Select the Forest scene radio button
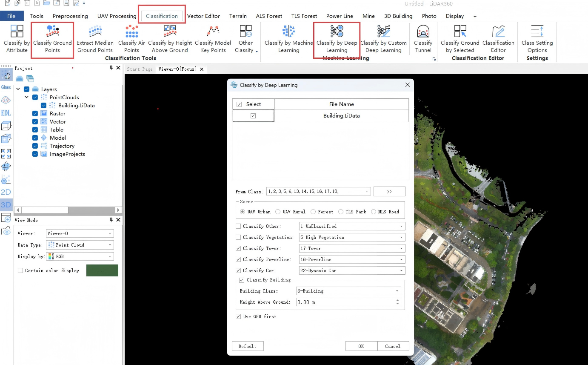 pyautogui.click(x=313, y=212)
